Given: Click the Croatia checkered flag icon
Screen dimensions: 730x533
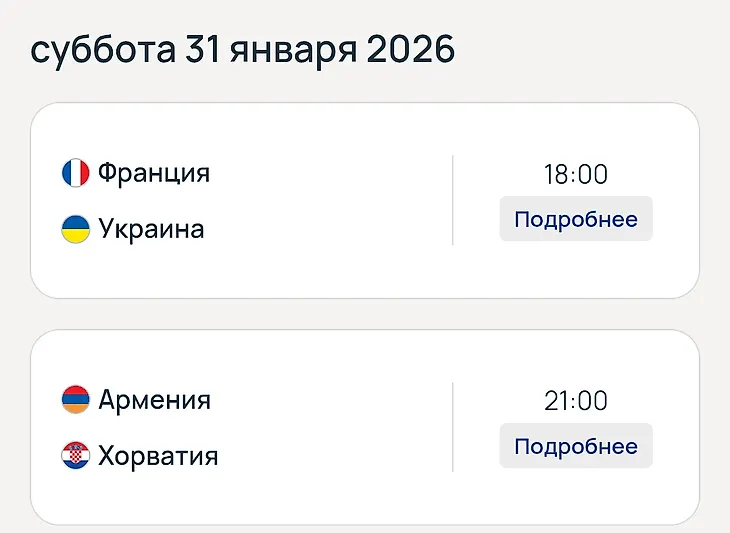Looking at the screenshot, I should [75, 455].
